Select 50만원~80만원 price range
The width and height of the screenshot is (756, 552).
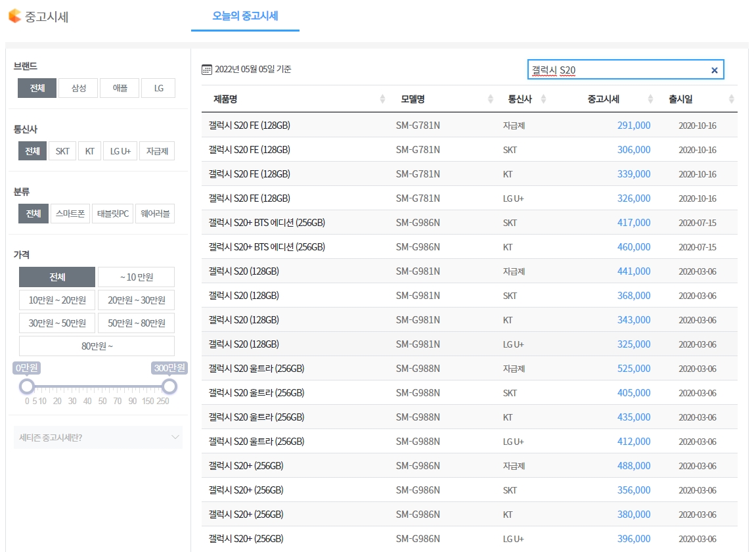pos(137,323)
